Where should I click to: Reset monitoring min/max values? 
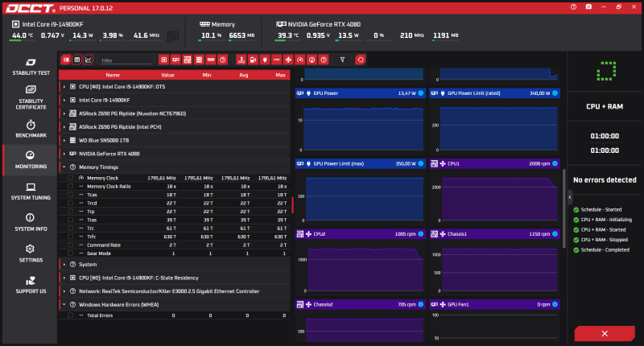click(x=360, y=60)
